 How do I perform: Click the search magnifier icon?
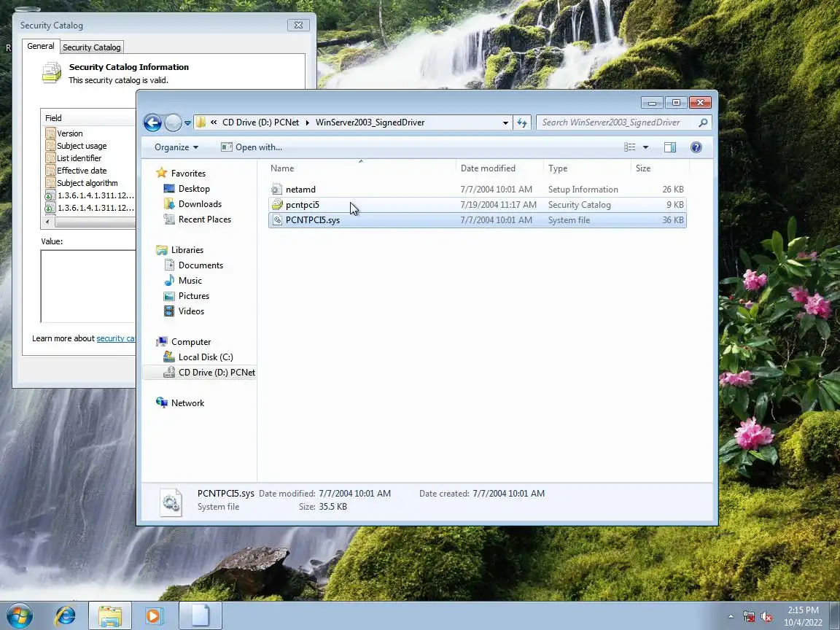tap(703, 122)
